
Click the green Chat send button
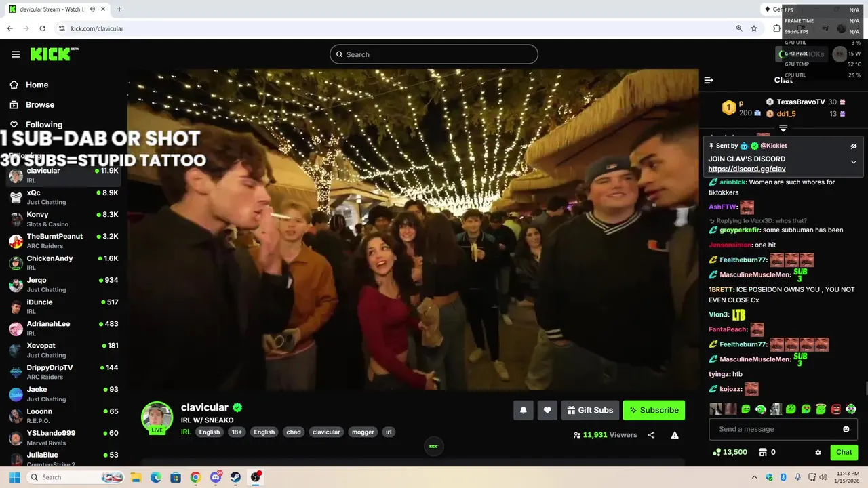pos(844,452)
